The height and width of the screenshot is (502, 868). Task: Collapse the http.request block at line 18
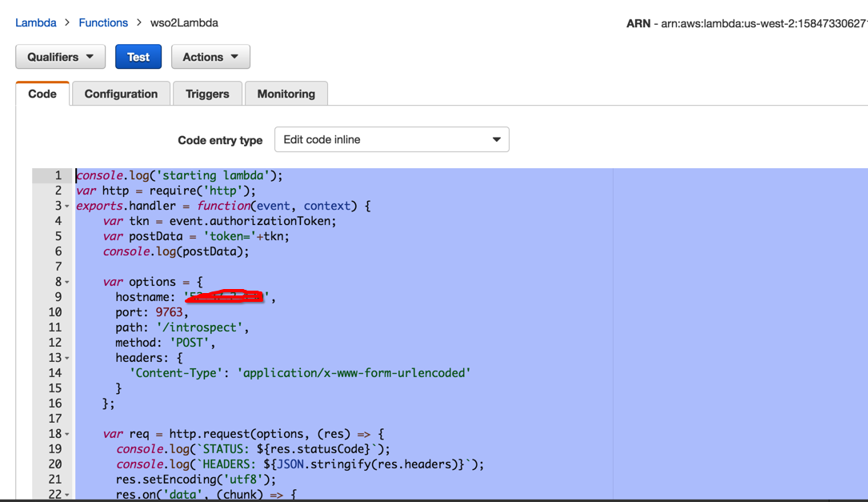click(x=67, y=434)
